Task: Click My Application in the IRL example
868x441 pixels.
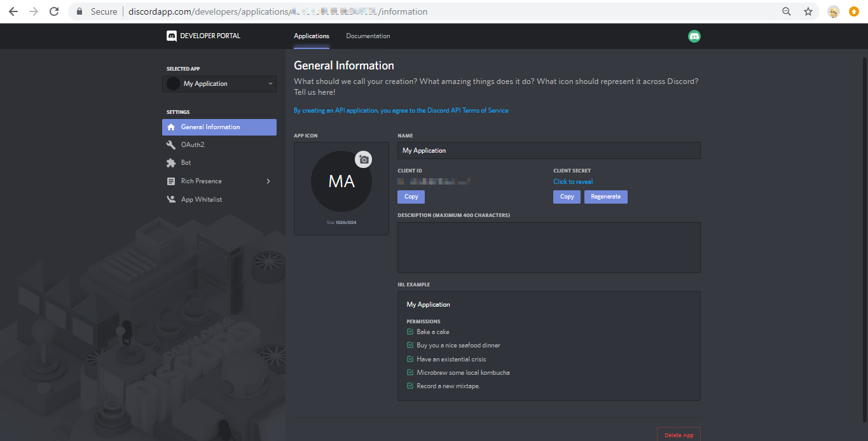Action: point(429,304)
